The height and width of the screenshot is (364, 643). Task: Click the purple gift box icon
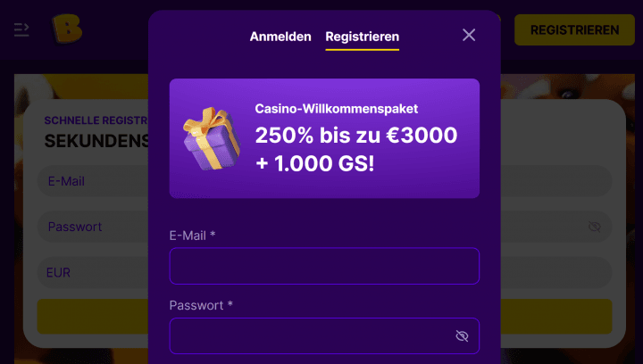click(x=212, y=138)
